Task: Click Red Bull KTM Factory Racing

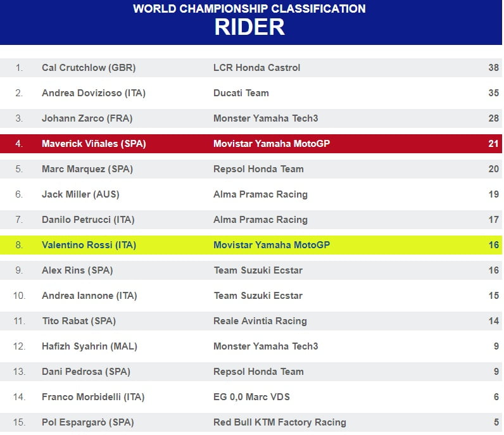Action: [x=280, y=422]
